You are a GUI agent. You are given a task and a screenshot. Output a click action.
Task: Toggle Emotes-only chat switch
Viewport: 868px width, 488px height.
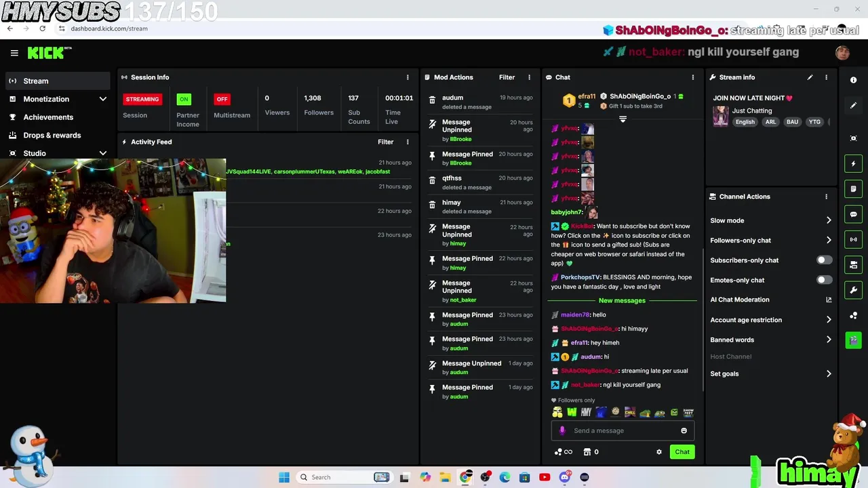coord(823,280)
